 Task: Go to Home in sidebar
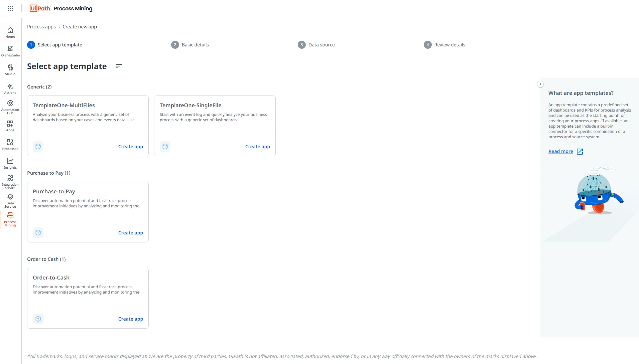10,33
